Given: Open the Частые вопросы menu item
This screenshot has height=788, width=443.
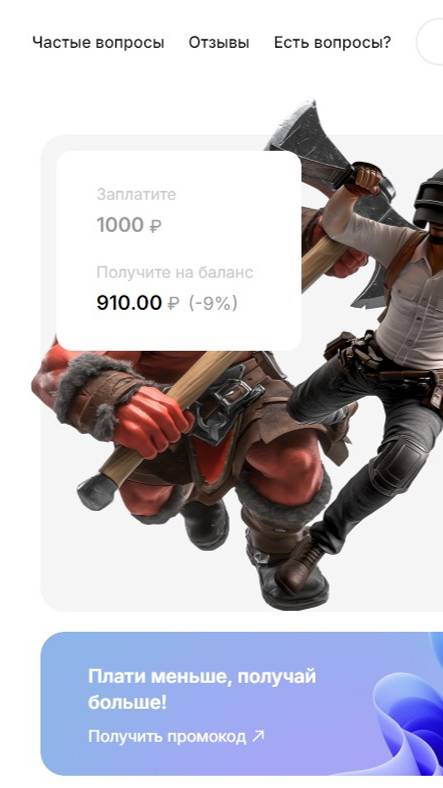Looking at the screenshot, I should click(98, 43).
